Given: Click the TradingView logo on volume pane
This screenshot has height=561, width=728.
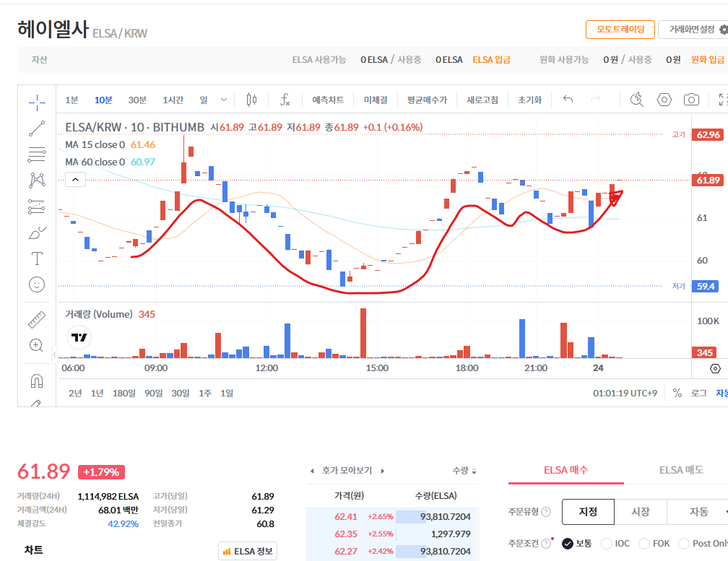Looking at the screenshot, I should pyautogui.click(x=79, y=337).
